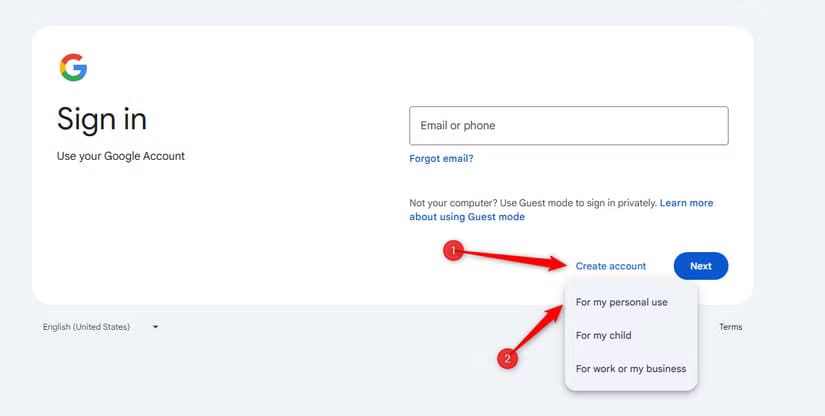Click the "Forgot email?" link
Image resolution: width=825 pixels, height=416 pixels.
click(x=441, y=158)
